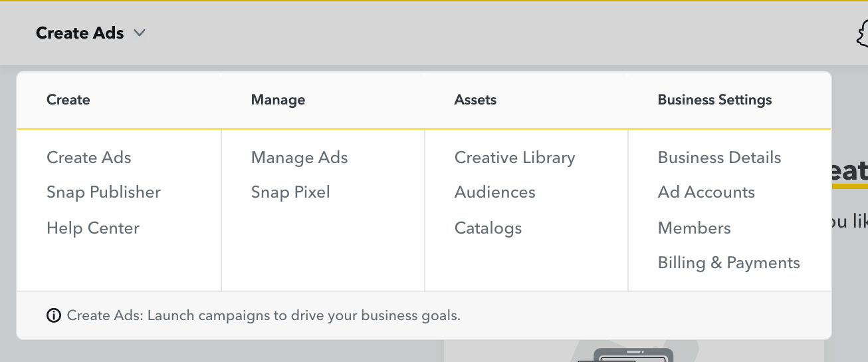Collapse the Create Ads dropdown chevron
Image resolution: width=868 pixels, height=362 pixels.
(139, 33)
